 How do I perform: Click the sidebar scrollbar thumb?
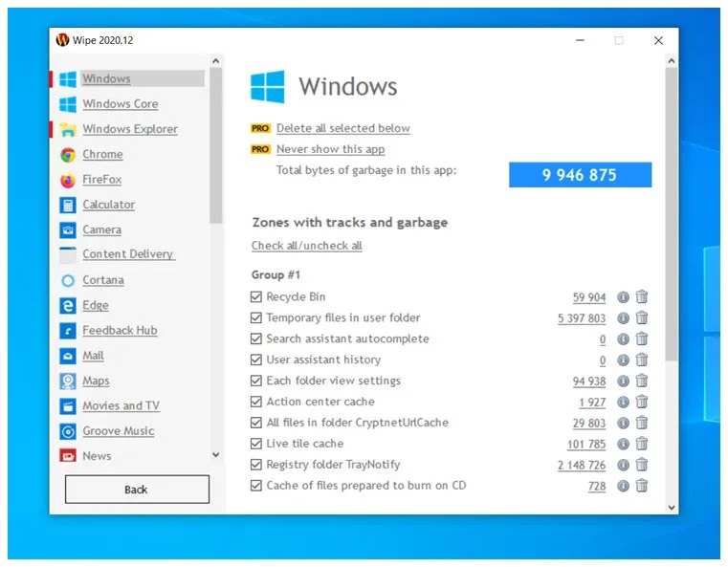(215, 145)
